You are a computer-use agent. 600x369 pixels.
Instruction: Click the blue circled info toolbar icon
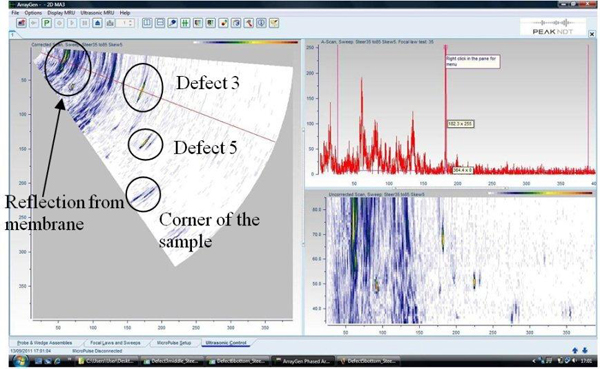click(x=261, y=23)
